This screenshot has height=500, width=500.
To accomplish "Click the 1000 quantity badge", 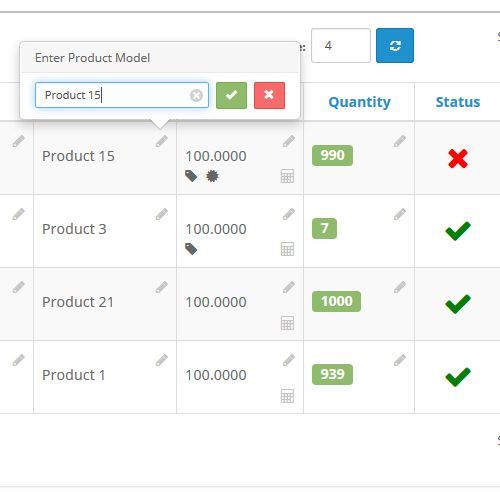I will point(336,301).
